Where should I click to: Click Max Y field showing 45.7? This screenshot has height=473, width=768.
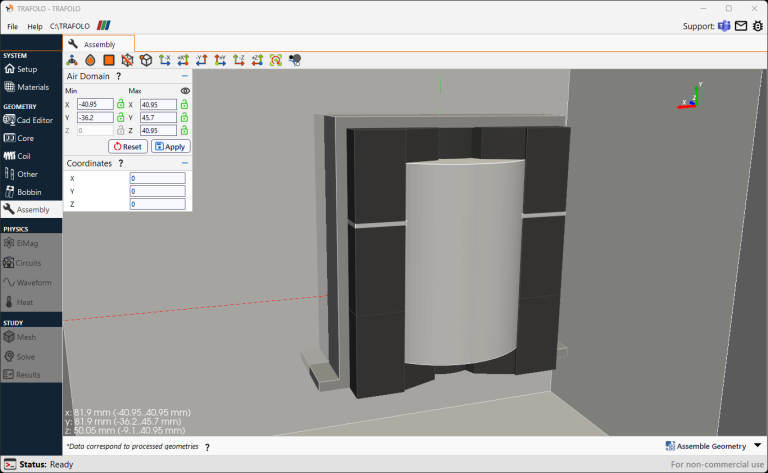pos(158,118)
